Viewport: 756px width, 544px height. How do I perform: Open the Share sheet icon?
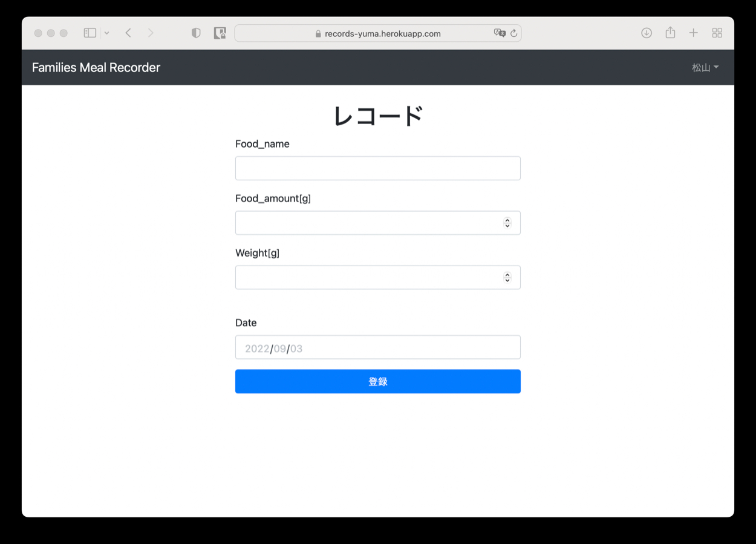[x=670, y=33]
